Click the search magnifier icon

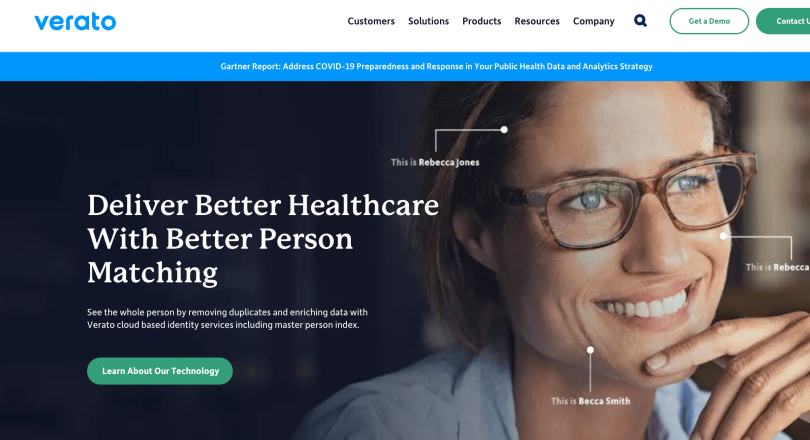tap(640, 21)
